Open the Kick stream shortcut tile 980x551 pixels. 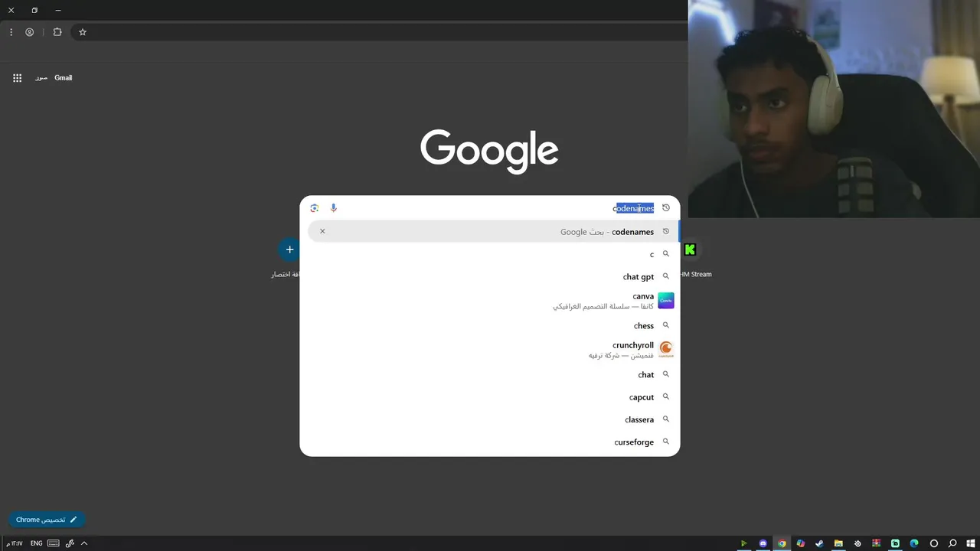coord(690,249)
